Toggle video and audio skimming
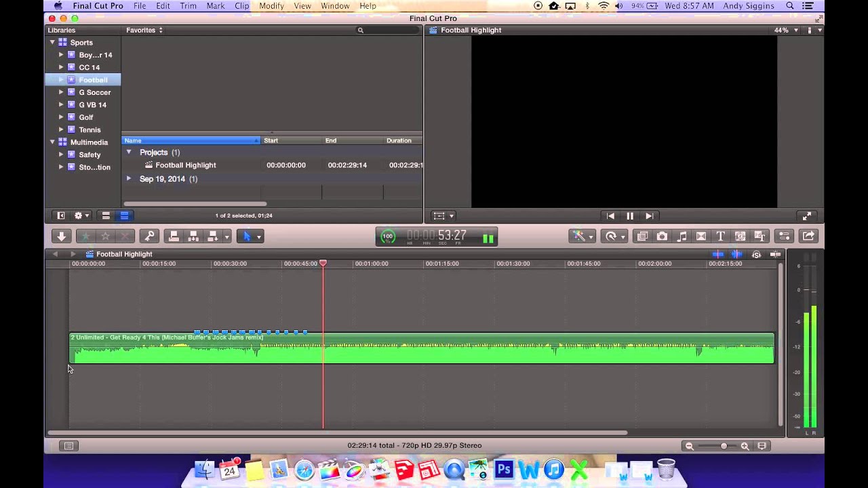 coord(718,254)
